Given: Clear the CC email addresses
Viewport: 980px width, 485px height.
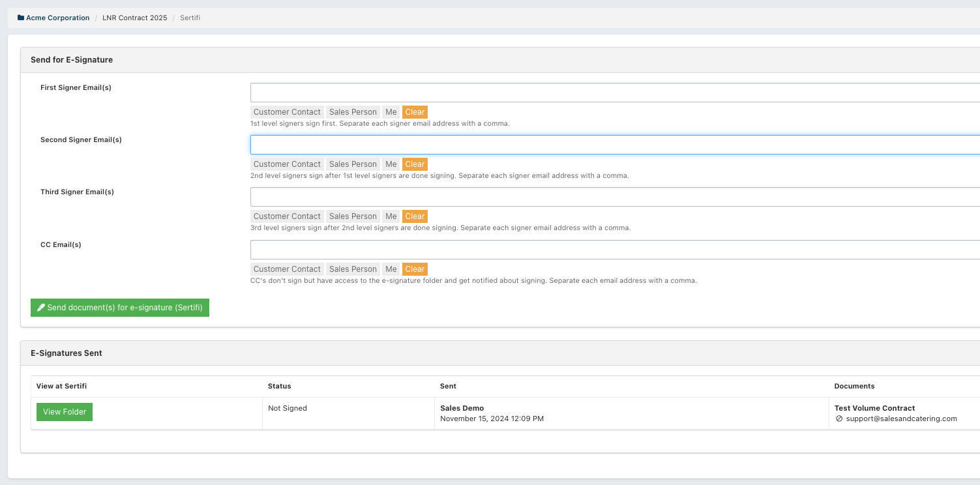Looking at the screenshot, I should [415, 269].
